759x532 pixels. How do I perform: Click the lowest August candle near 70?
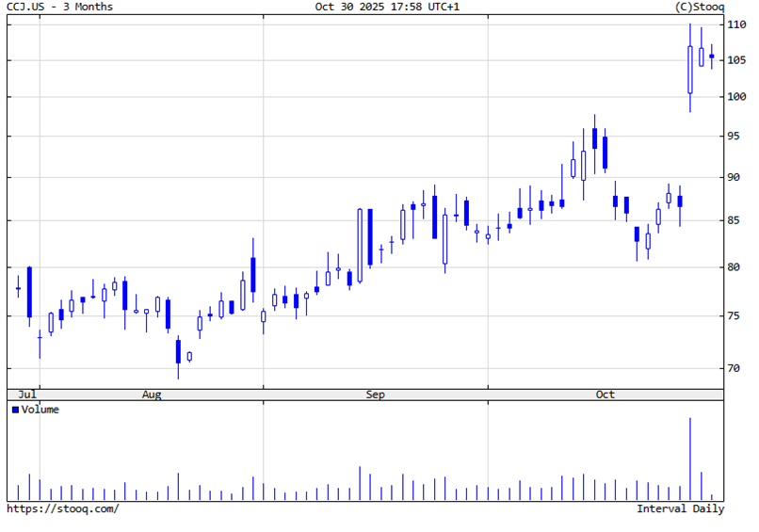point(178,351)
